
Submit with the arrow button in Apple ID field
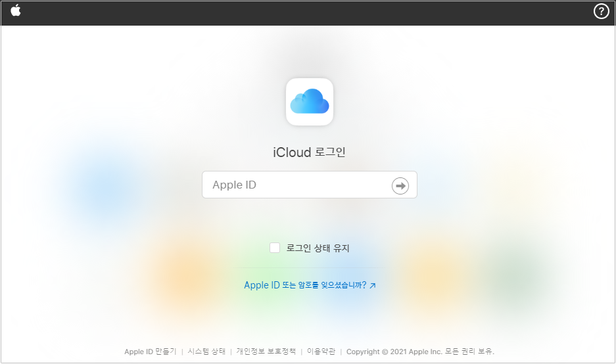[x=400, y=186]
